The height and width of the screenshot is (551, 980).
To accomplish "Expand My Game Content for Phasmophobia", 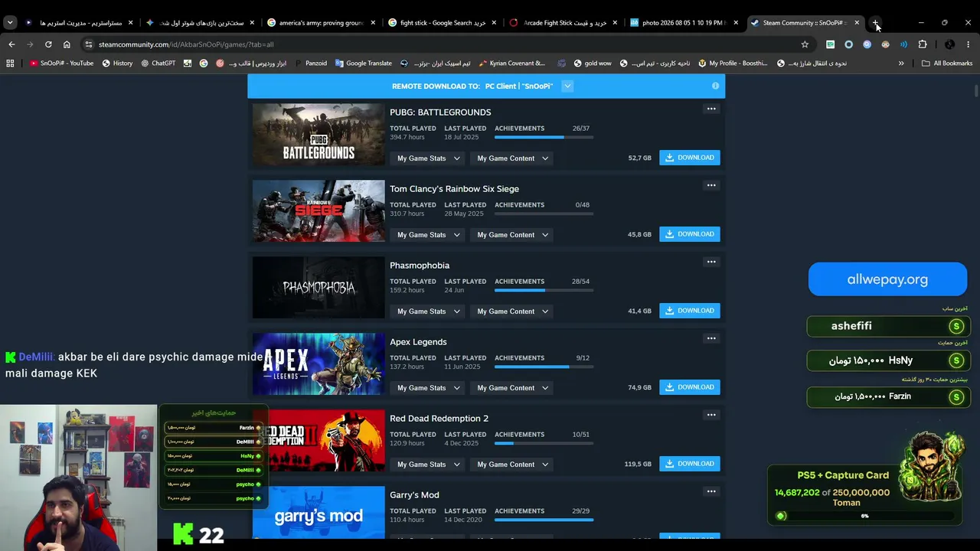I will pos(512,311).
